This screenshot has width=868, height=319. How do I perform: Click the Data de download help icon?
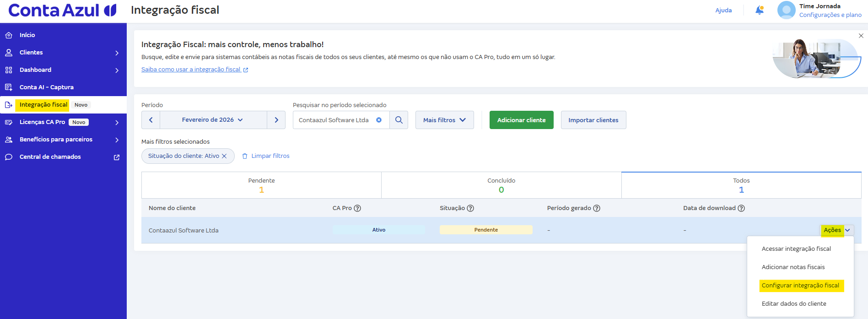point(741,208)
